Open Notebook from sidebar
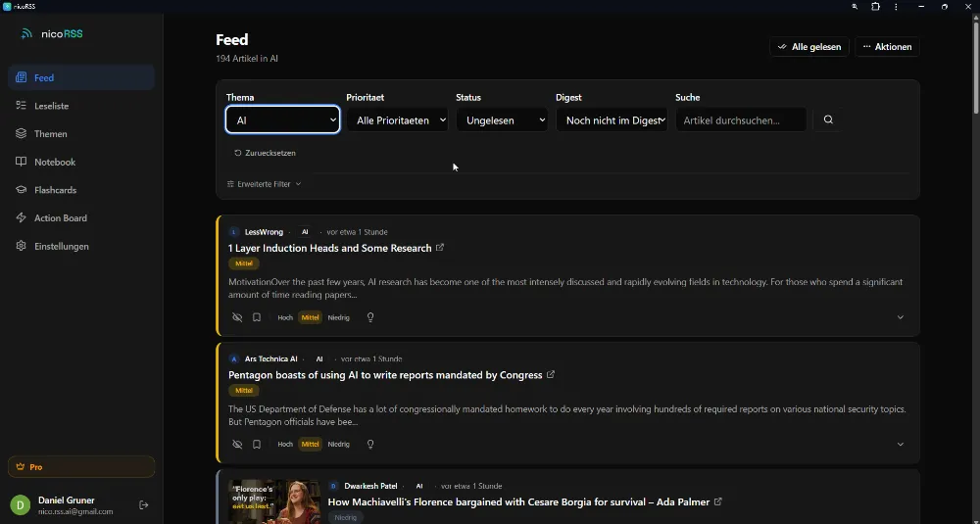Viewport: 980px width, 524px height. [x=81, y=162]
